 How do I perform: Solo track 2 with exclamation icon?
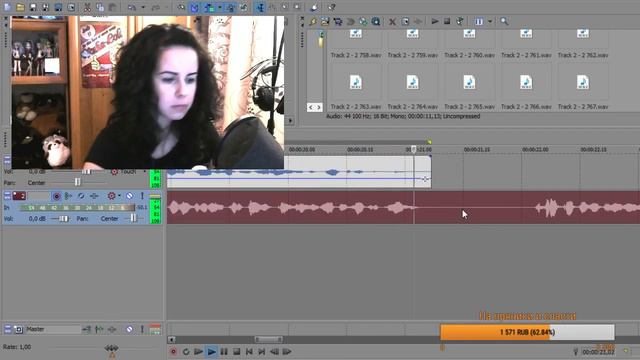[142, 196]
